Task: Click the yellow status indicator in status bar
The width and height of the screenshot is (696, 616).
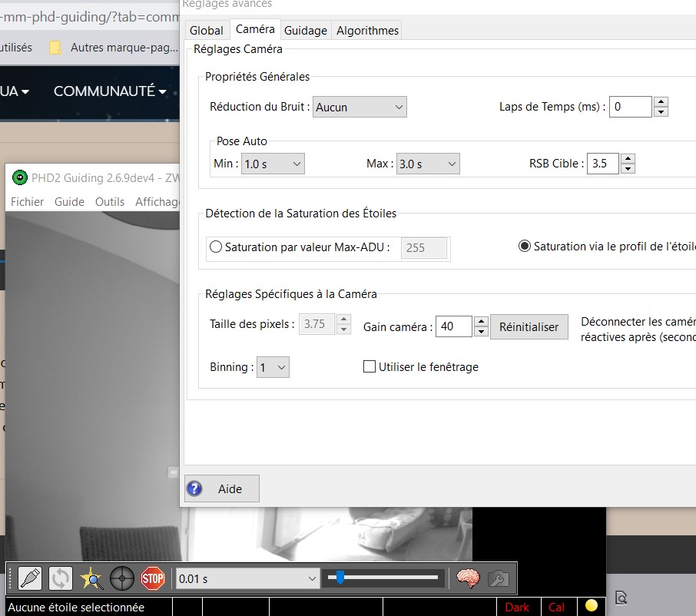Action: 592,605
